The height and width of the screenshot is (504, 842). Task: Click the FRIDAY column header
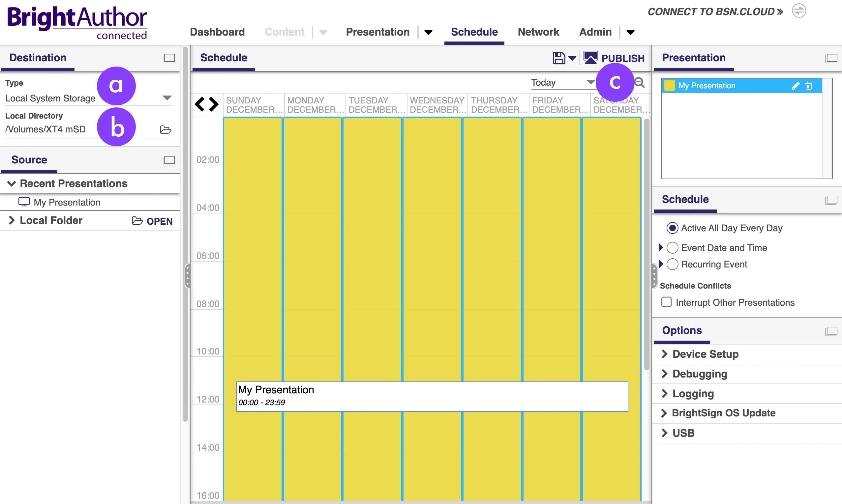(x=559, y=105)
